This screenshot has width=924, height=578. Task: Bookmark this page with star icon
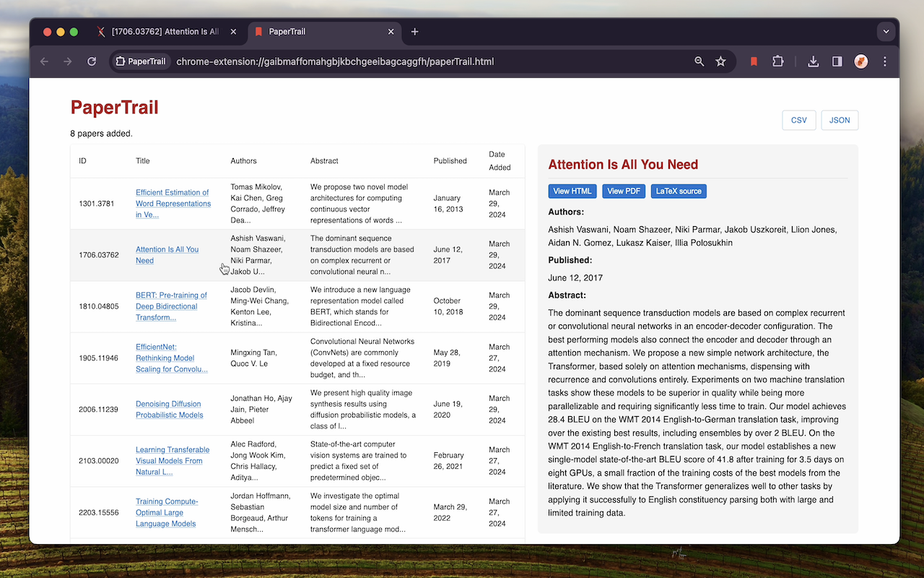[x=720, y=61]
